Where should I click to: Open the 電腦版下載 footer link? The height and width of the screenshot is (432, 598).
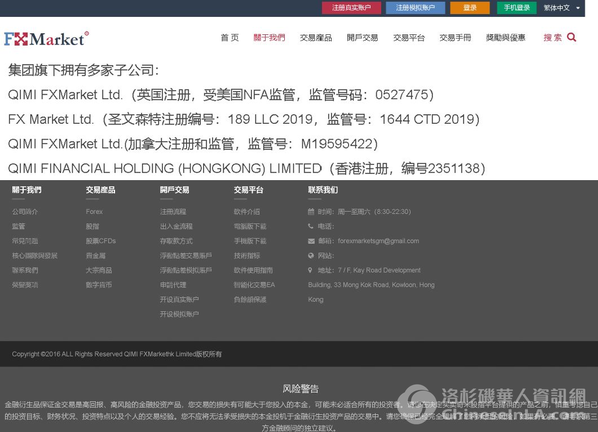[250, 226]
